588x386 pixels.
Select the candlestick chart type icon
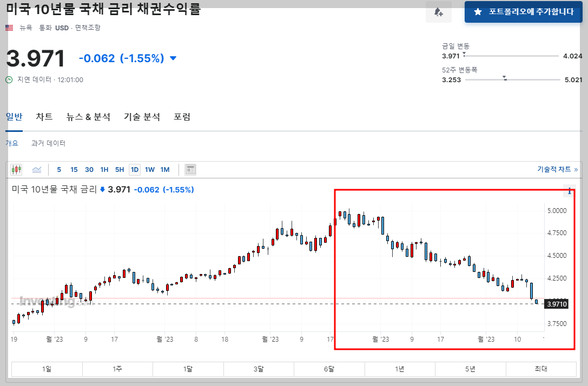(x=16, y=170)
